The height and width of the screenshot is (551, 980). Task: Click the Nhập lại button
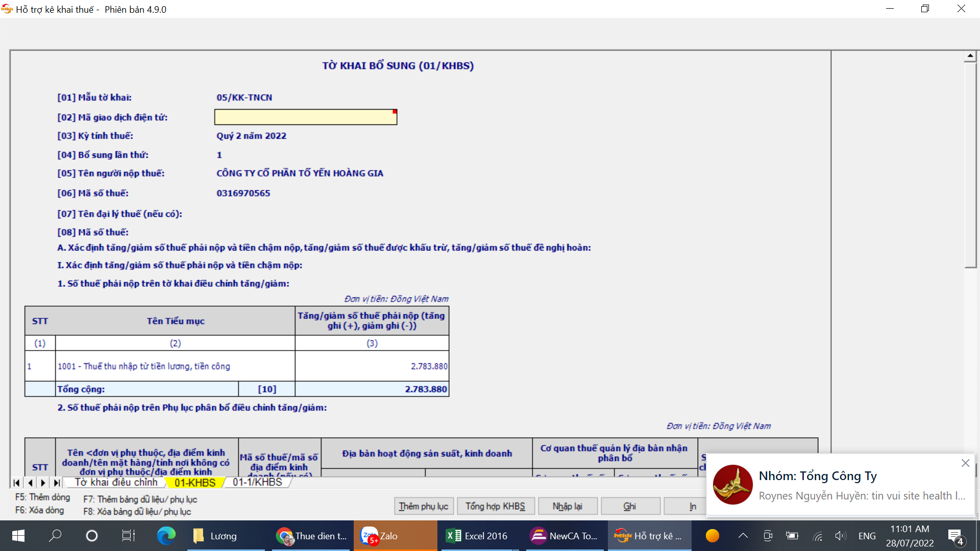(x=567, y=506)
